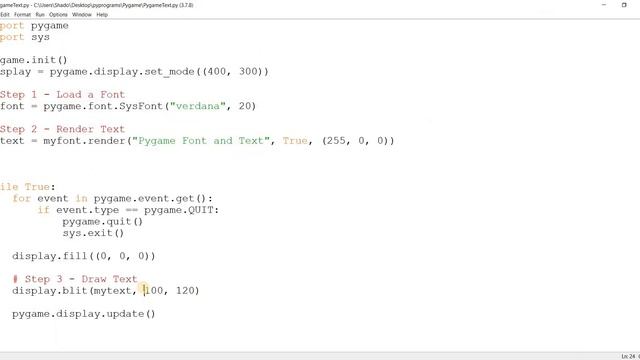Click the word pygame in the first import line
Image resolution: width=640 pixels, height=360 pixels.
pos(50,26)
